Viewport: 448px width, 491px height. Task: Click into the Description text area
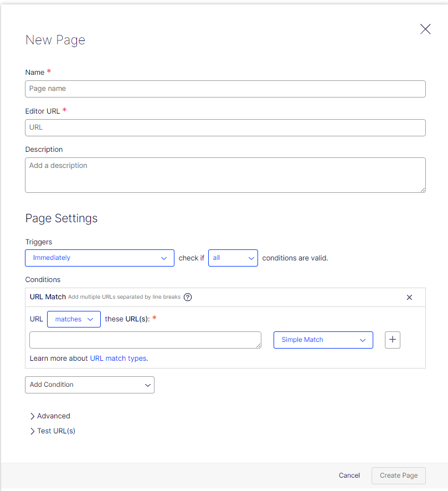point(225,175)
